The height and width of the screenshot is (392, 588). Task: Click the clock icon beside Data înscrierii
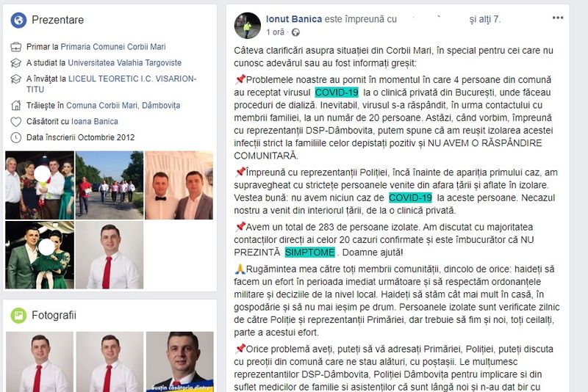(x=15, y=138)
